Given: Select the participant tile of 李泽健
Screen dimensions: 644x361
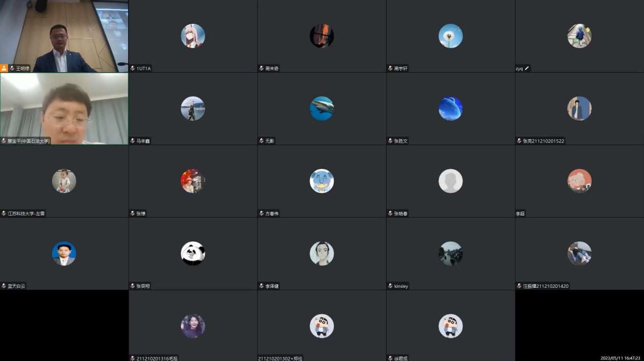Looking at the screenshot, I should 322,254.
